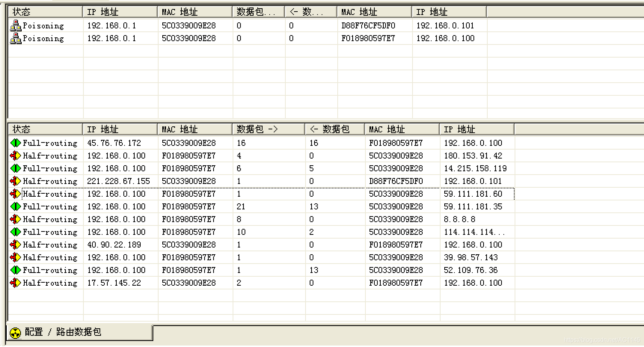Click the Half-routing icon in the 39.98.57.143 row
The width and height of the screenshot is (644, 347).
click(x=16, y=257)
